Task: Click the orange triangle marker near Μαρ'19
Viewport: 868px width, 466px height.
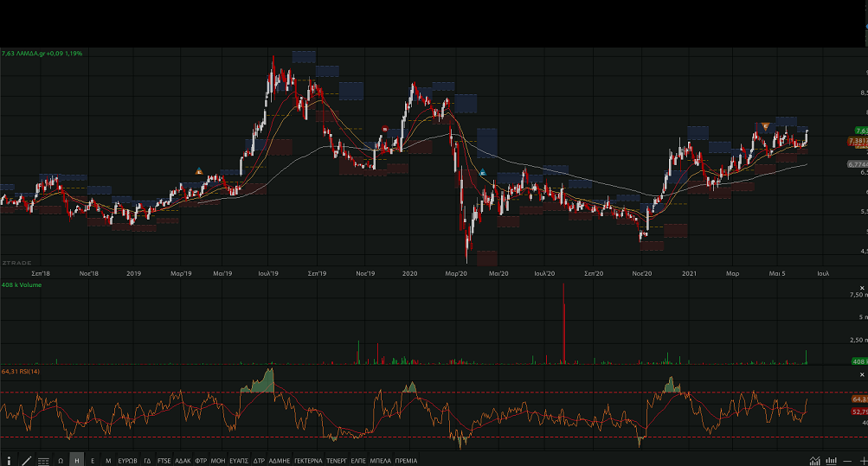Action: tap(200, 170)
